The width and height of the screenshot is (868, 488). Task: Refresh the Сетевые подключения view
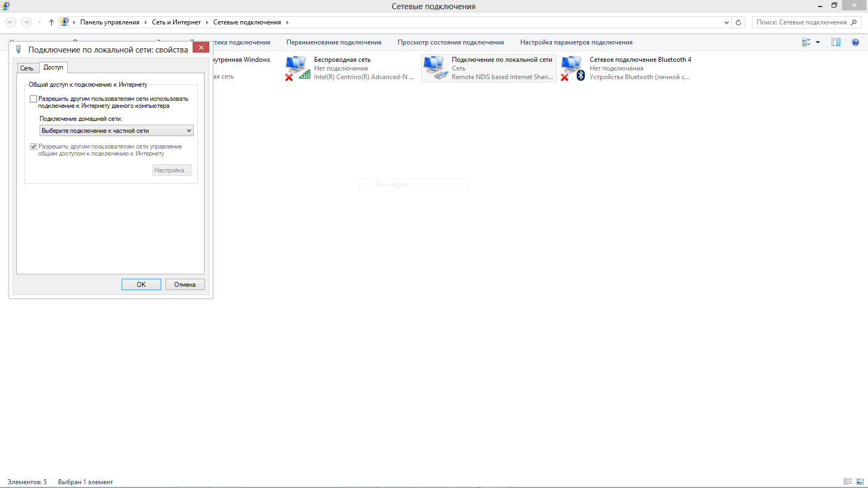tap(738, 22)
